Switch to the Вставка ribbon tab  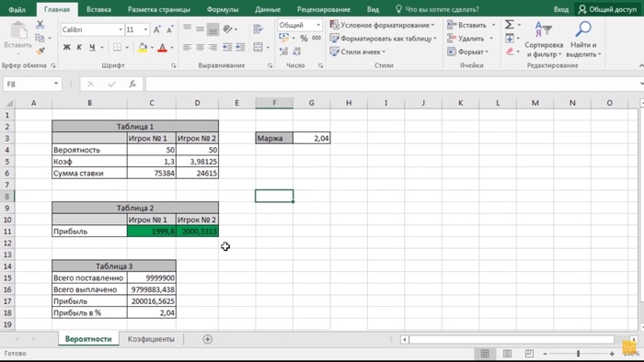click(98, 9)
